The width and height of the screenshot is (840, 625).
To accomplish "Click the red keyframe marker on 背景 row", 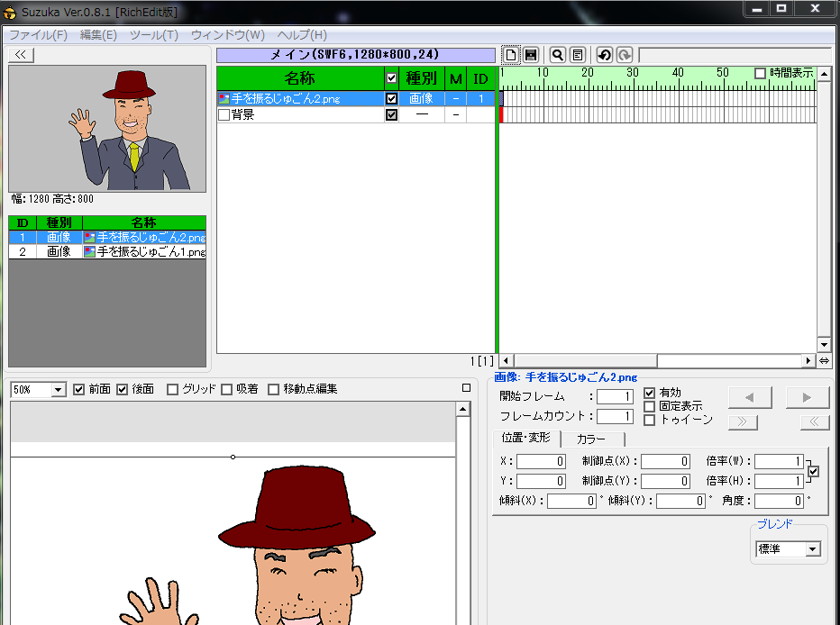I will coord(501,114).
